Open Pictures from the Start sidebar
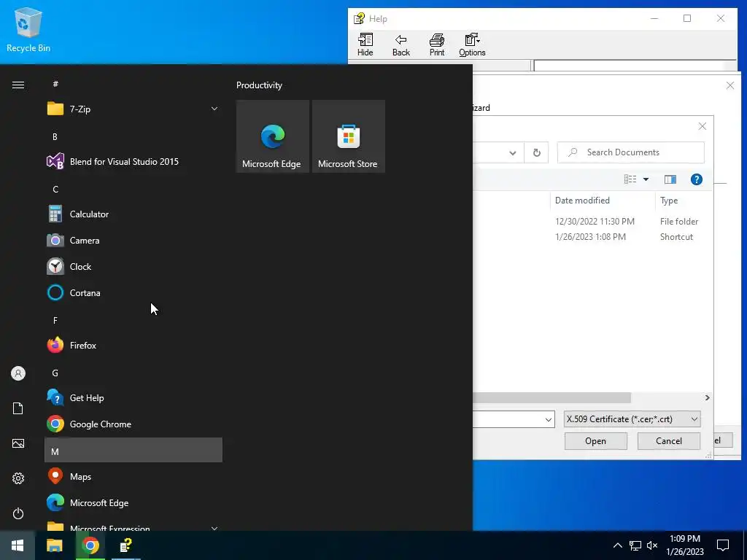The width and height of the screenshot is (747, 560). point(18,443)
